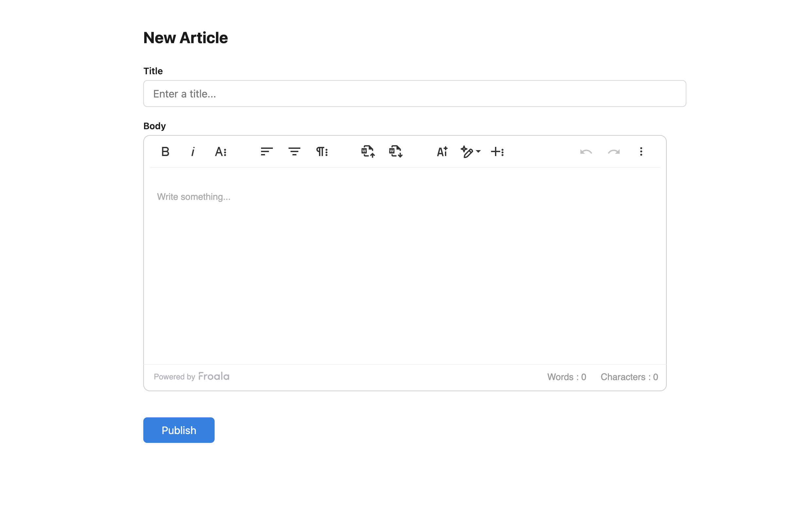Open the More Text options menu
The width and height of the screenshot is (812, 507).
[221, 151]
